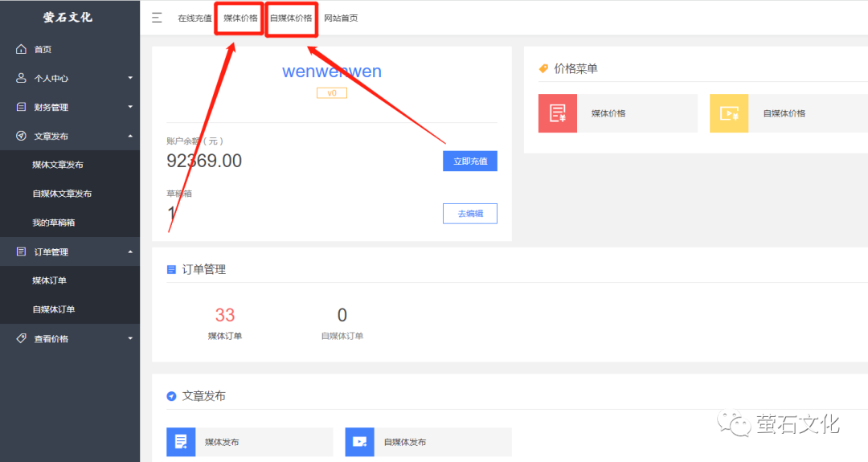Click the price tag icon beside 查看价格
The width and height of the screenshot is (868, 462).
pos(21,338)
